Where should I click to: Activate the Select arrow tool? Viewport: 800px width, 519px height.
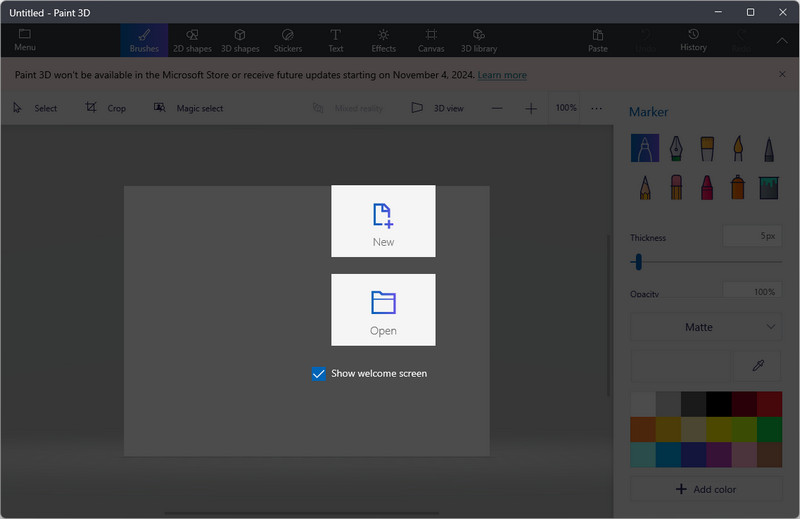click(35, 108)
